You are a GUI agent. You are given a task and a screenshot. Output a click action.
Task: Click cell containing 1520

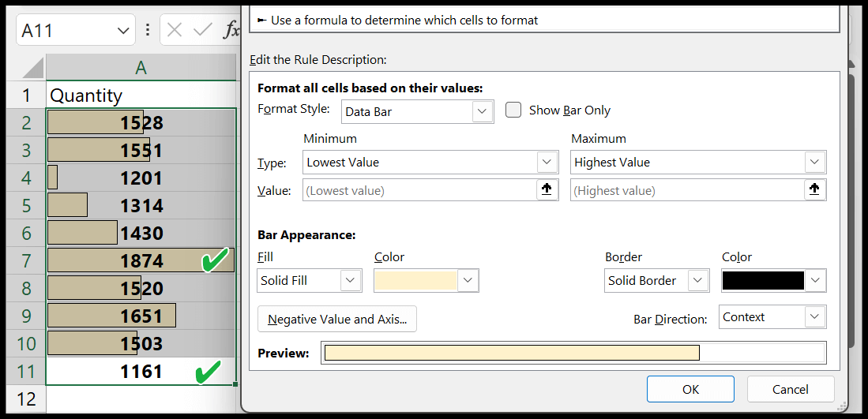(x=141, y=288)
